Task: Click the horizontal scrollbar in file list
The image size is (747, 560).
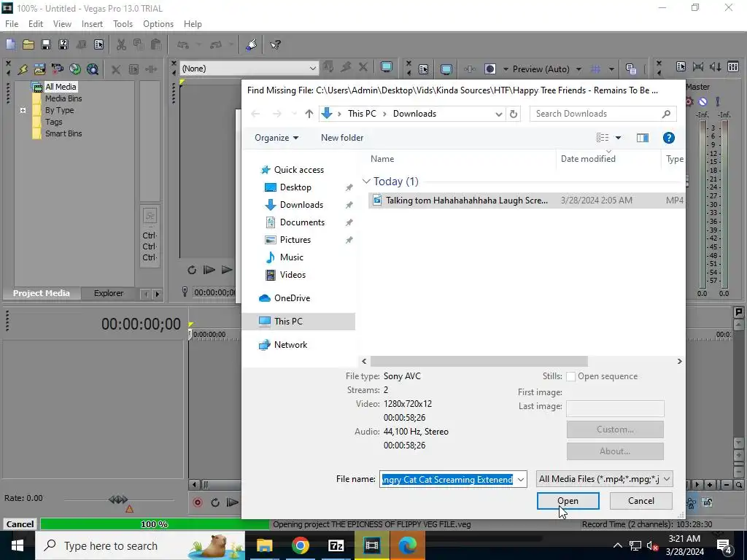Action: tap(479, 362)
